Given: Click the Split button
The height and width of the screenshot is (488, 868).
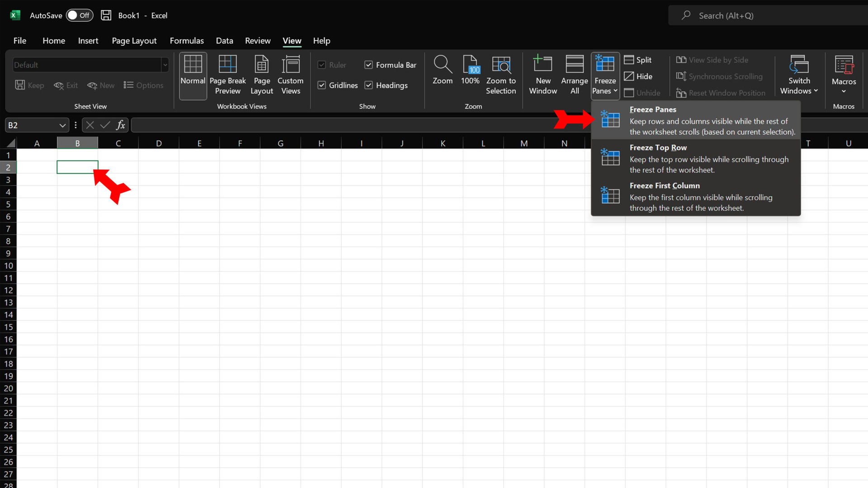Looking at the screenshot, I should (x=638, y=60).
